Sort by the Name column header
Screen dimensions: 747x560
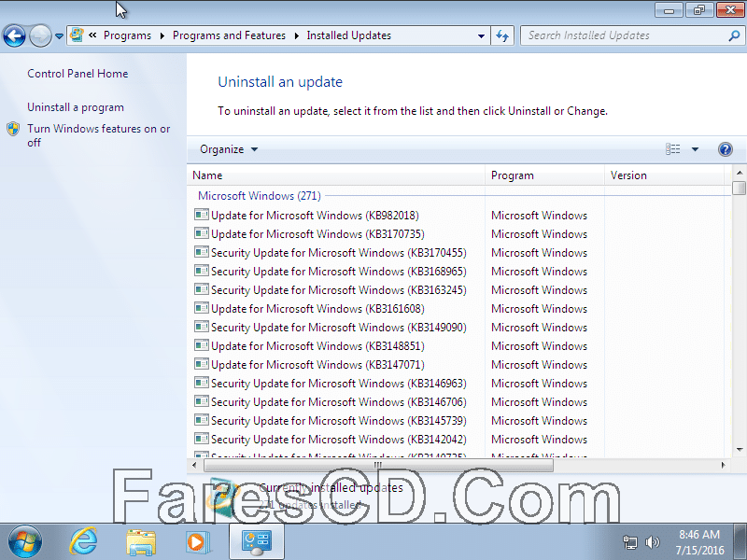point(336,175)
